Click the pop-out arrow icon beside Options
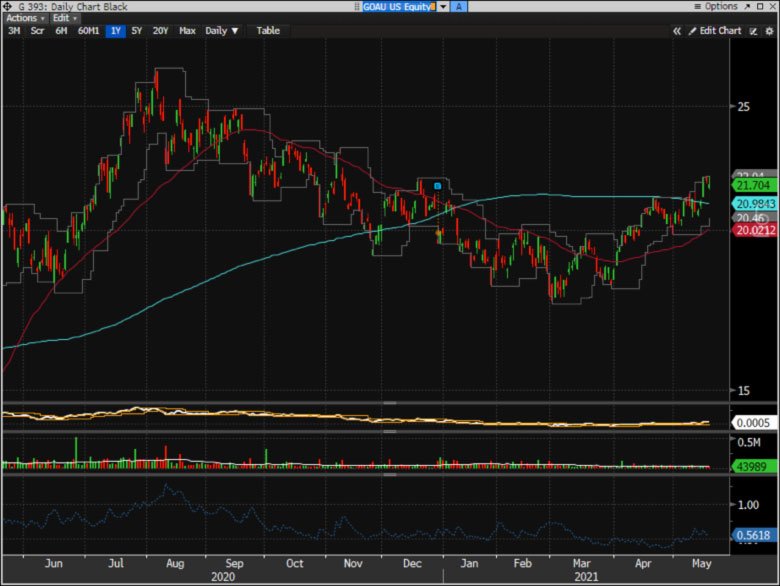 (747, 6)
